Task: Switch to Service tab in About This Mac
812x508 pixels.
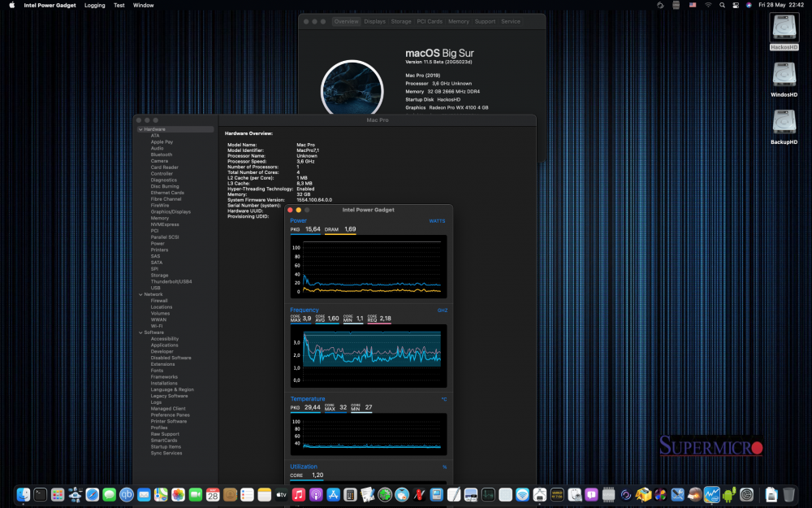Action: point(511,22)
